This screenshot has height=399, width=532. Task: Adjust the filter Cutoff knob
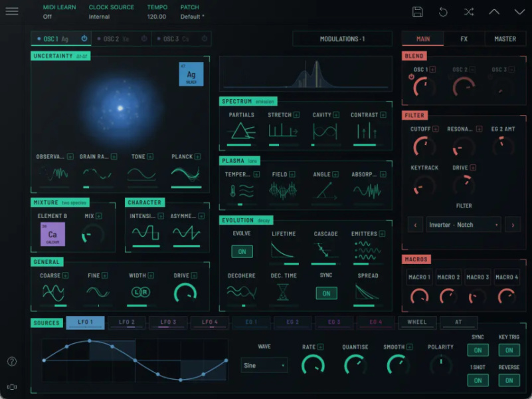coord(424,147)
